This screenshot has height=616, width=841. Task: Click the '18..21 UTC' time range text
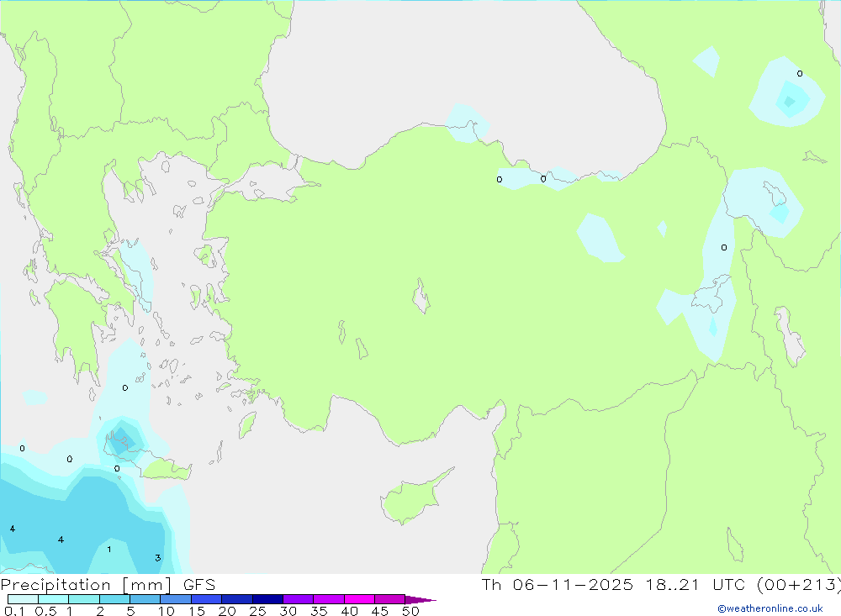[694, 584]
